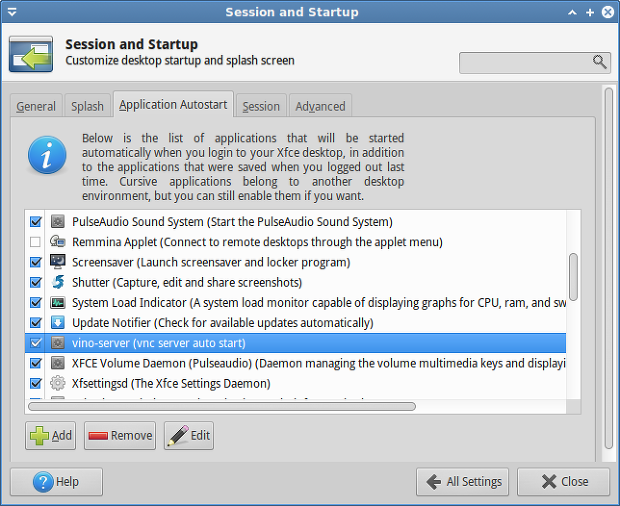Switch to the Session tab
Viewport: 620px width, 506px height.
pos(261,106)
